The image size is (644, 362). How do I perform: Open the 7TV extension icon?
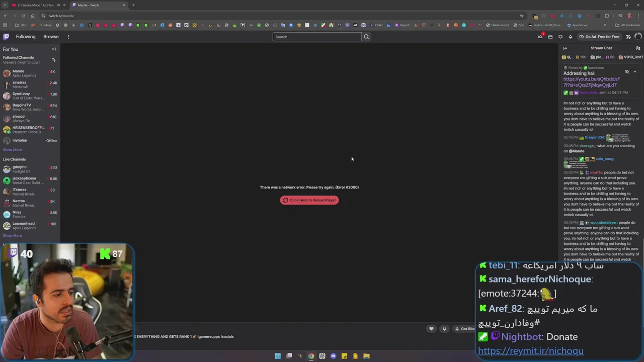pos(628,37)
